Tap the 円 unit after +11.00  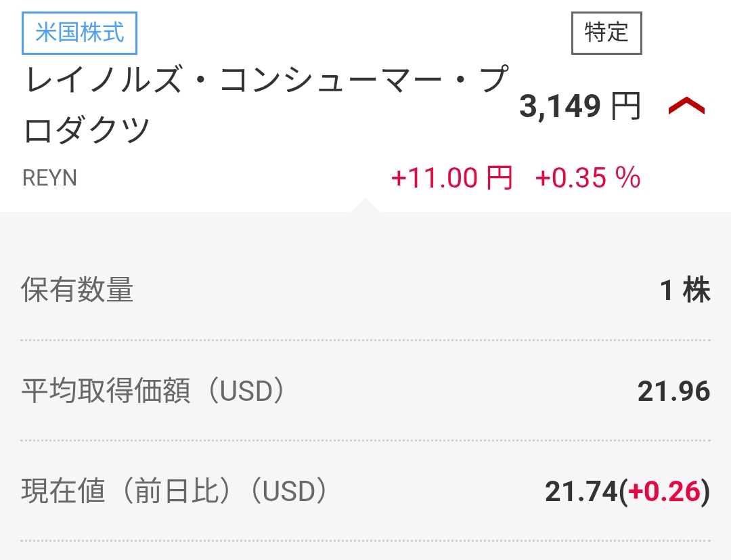tap(499, 178)
